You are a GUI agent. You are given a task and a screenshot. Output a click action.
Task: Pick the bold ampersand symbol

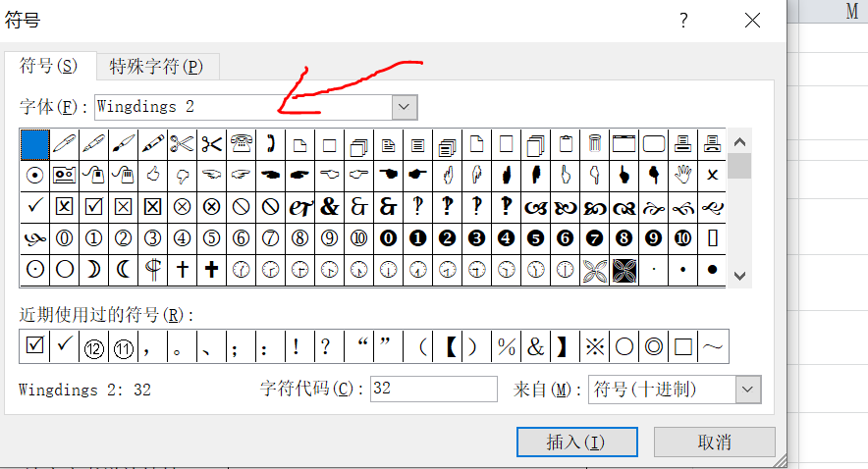coord(329,207)
